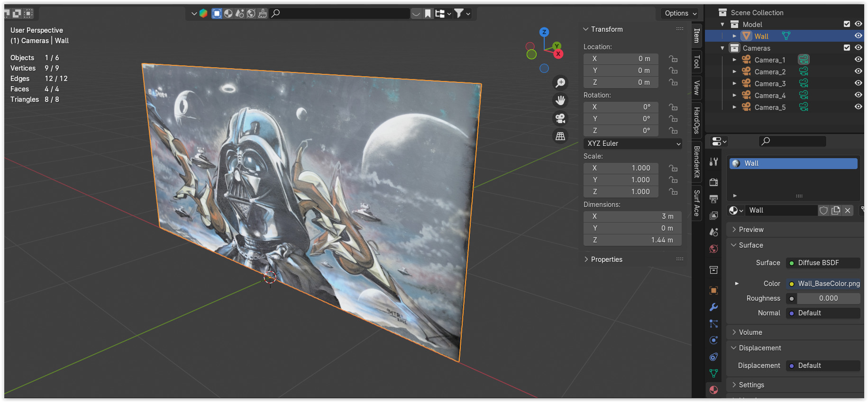Click the outliner search field

340,13
